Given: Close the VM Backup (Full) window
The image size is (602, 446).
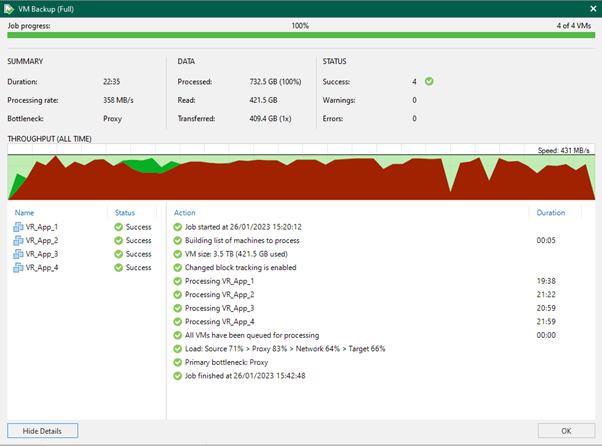Looking at the screenshot, I should (593, 9).
